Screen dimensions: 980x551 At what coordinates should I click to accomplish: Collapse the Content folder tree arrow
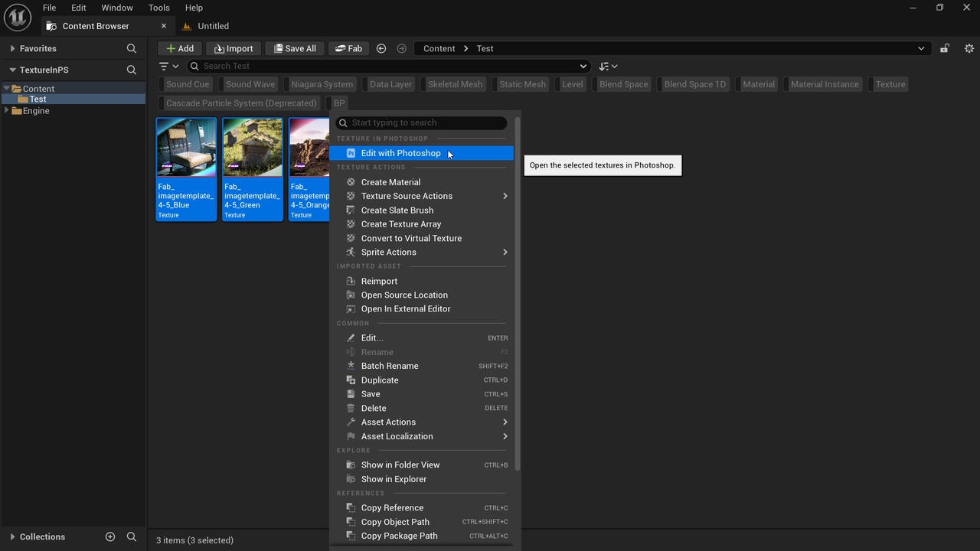click(x=7, y=89)
